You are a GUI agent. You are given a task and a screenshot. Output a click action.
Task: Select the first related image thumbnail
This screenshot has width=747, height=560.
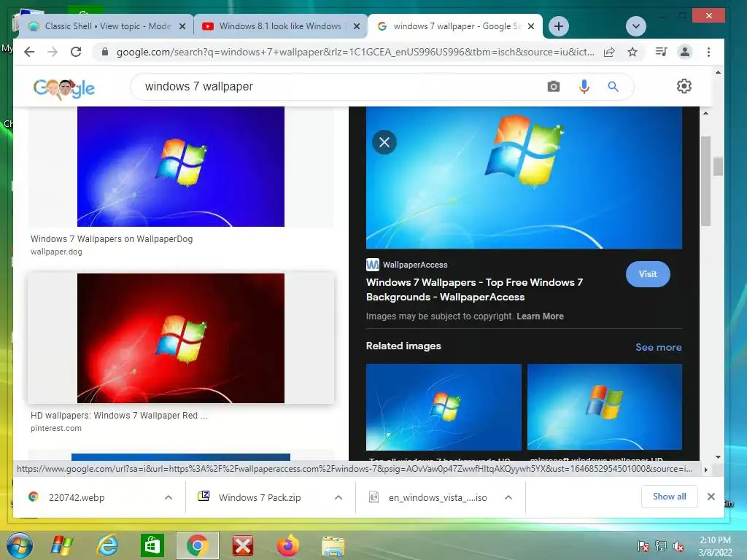coord(444,407)
